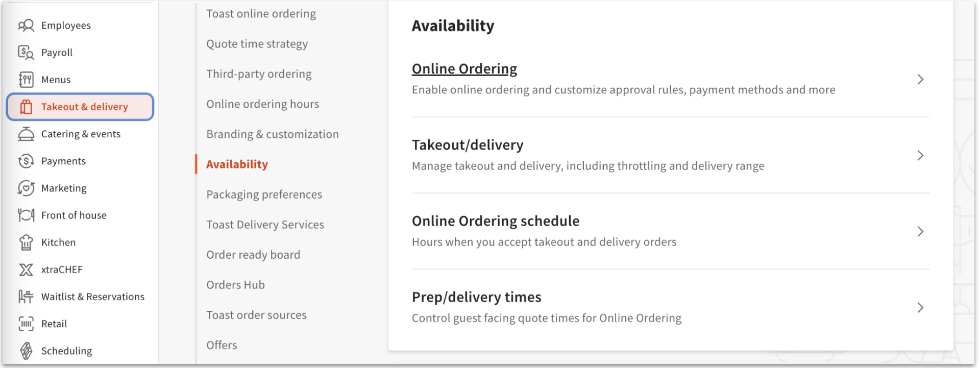980x368 pixels.
Task: Expand Online Ordering schedule chevron
Action: (920, 232)
